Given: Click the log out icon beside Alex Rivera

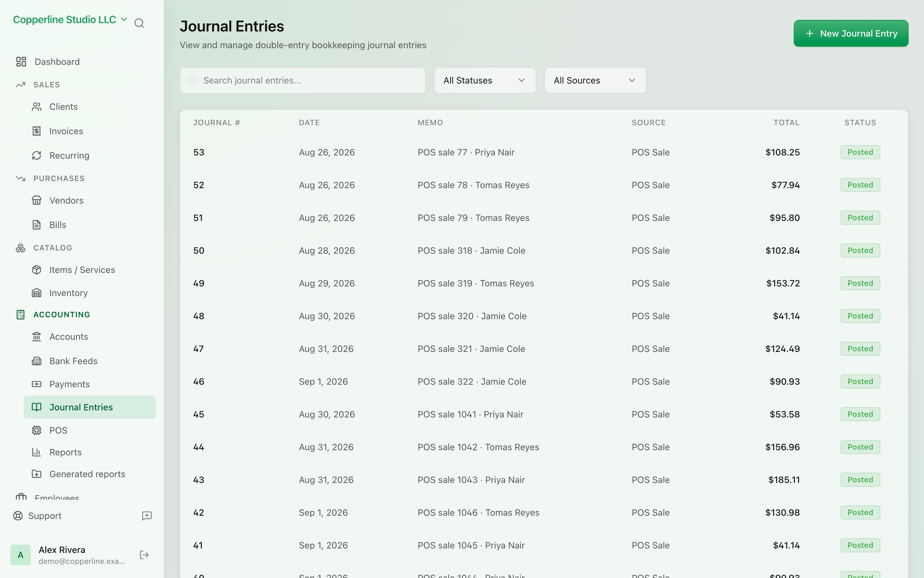Looking at the screenshot, I should (x=144, y=555).
